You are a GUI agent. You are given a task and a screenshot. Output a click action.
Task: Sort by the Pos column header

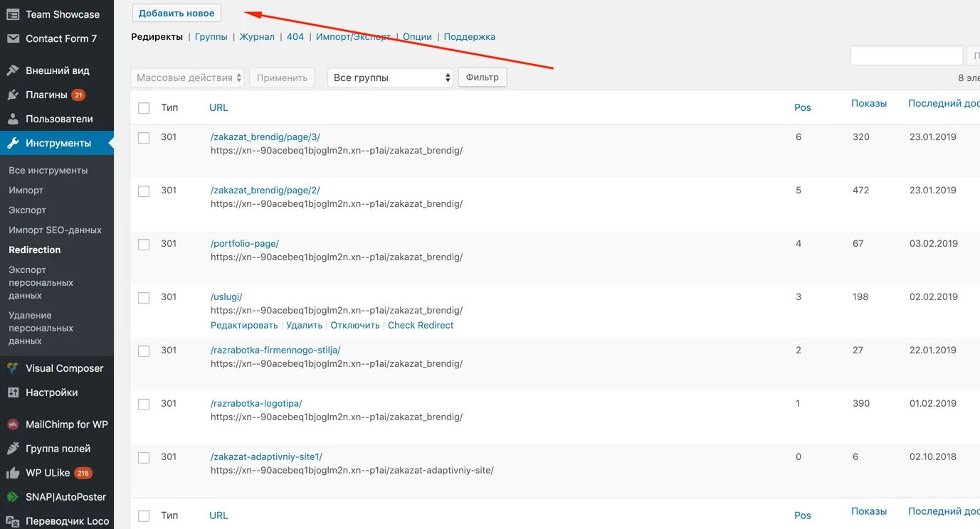(803, 107)
